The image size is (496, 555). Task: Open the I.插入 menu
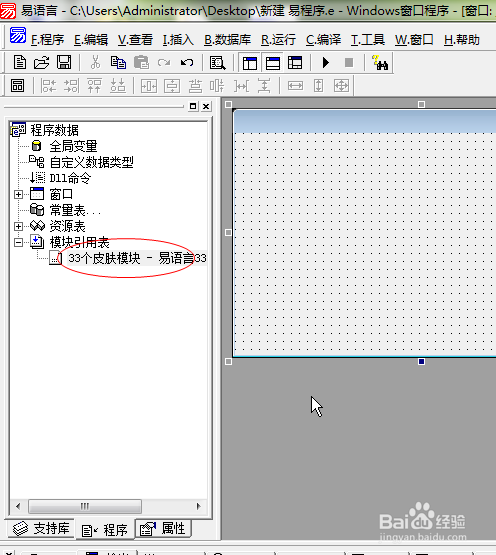pyautogui.click(x=178, y=40)
